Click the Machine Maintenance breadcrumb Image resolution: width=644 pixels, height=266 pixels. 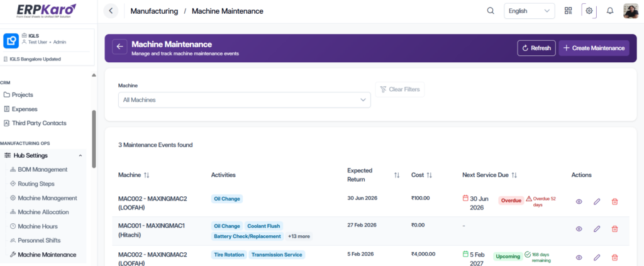[x=228, y=11]
